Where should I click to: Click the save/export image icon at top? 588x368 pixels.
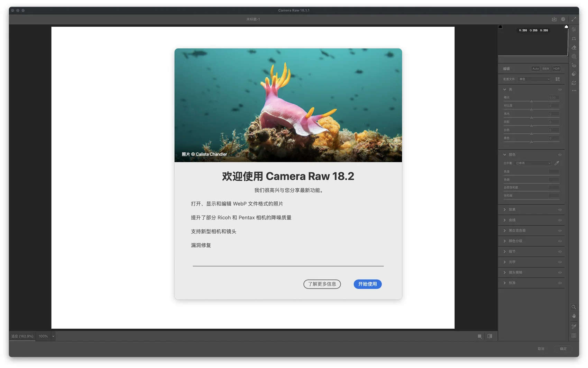click(x=554, y=19)
